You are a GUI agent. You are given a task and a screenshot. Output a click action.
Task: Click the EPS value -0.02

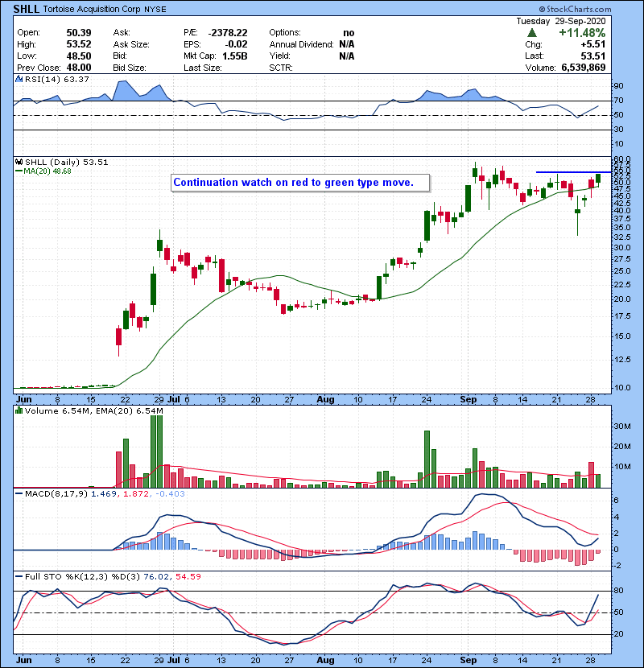(x=236, y=44)
